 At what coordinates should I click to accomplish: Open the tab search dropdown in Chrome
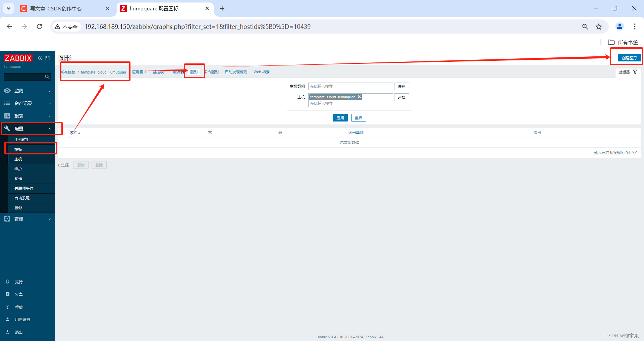[x=8, y=8]
